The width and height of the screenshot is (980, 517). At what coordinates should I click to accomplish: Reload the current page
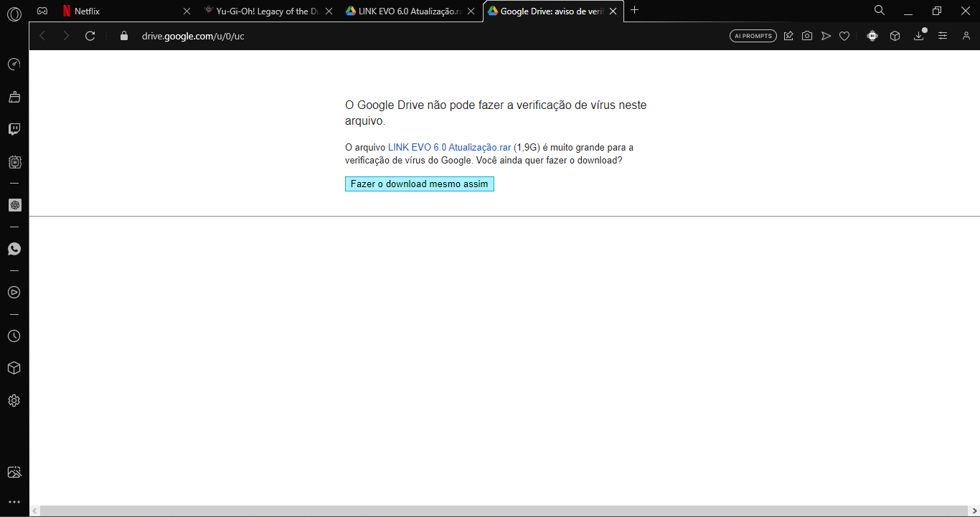tap(90, 36)
